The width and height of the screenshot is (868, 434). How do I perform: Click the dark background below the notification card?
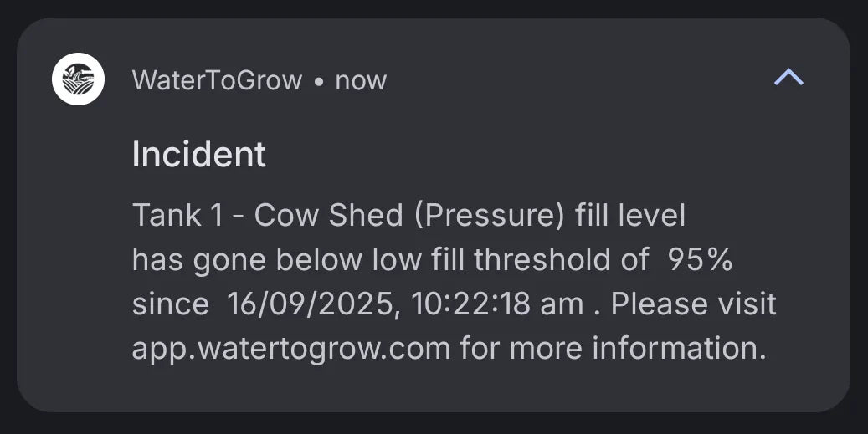(434, 425)
